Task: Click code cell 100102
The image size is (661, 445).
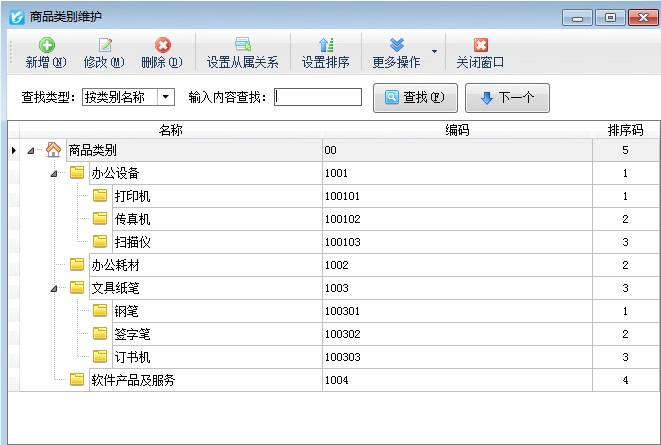Action: point(457,219)
